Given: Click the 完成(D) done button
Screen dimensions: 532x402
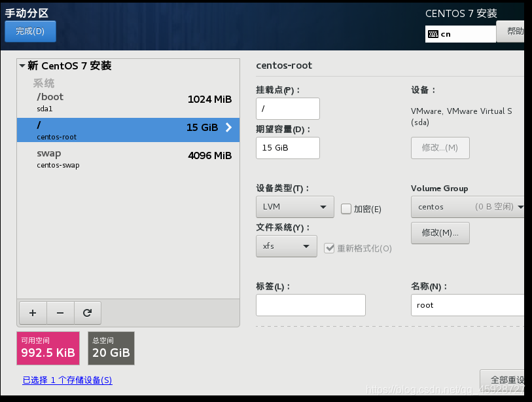Looking at the screenshot, I should click(30, 31).
